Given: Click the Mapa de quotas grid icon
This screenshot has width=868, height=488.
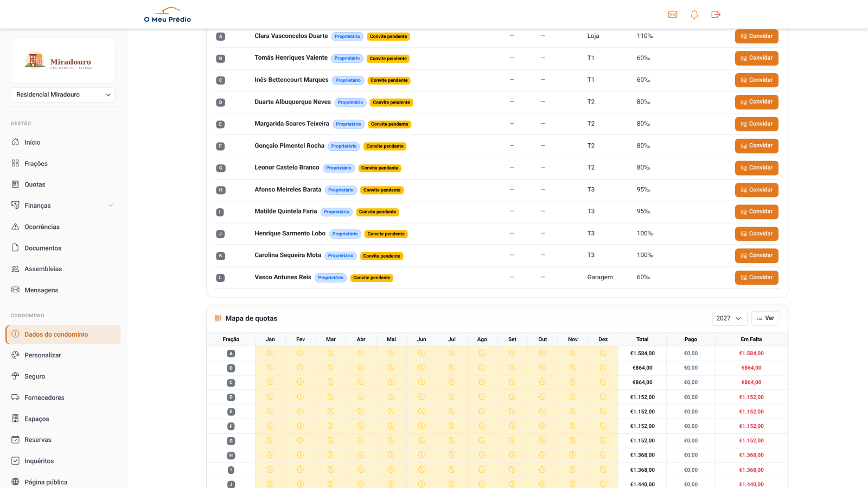Looking at the screenshot, I should (x=218, y=318).
